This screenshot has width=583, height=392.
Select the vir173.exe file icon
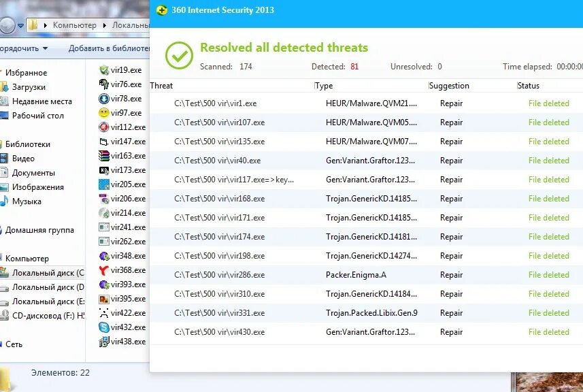(x=104, y=170)
